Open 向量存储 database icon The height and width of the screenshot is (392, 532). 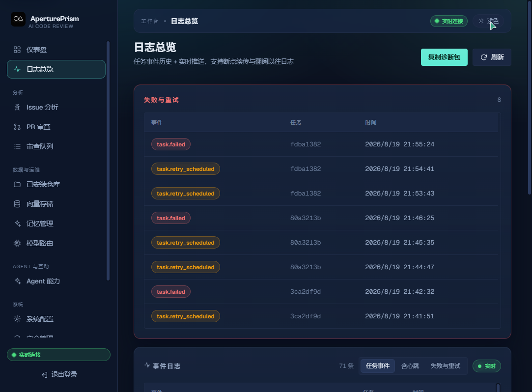17,204
